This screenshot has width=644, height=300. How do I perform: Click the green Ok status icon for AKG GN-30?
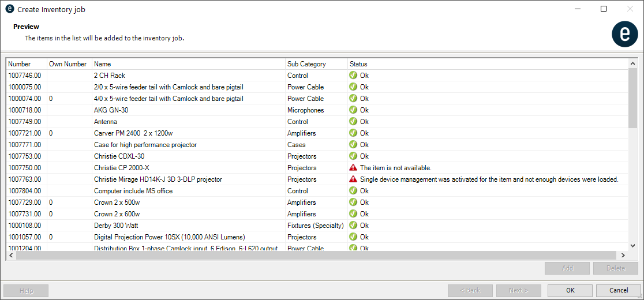pos(353,110)
